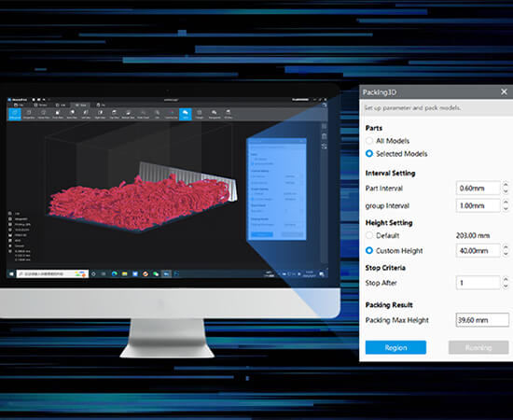Select the Triangle display mode icon
513x420 pixels.
(x=200, y=114)
